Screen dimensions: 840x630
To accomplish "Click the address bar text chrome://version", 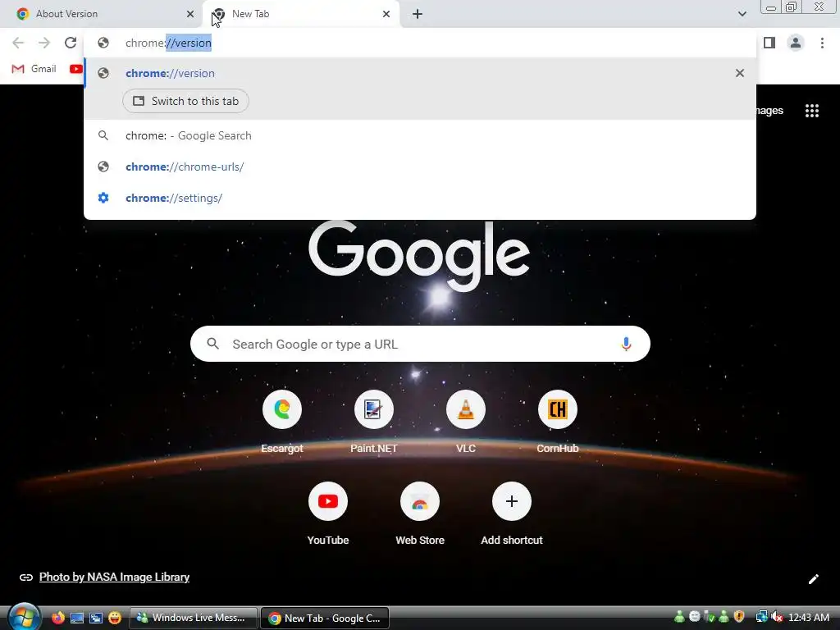I will tap(168, 43).
